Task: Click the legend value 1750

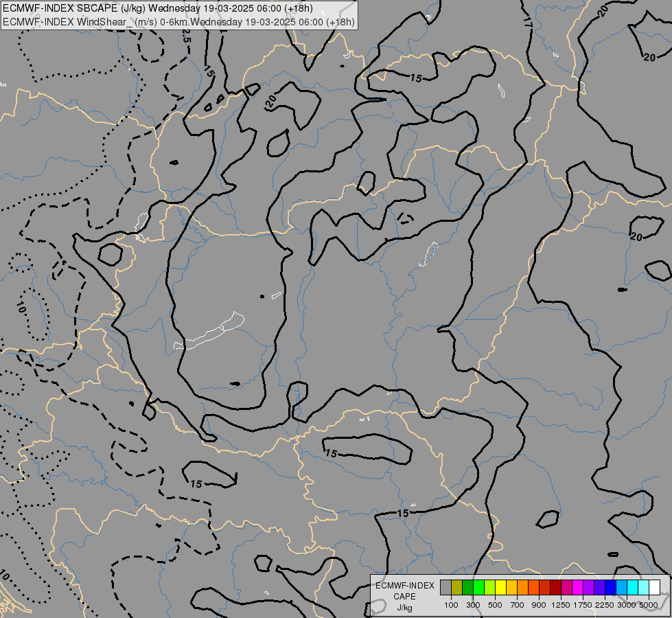Action: [583, 605]
